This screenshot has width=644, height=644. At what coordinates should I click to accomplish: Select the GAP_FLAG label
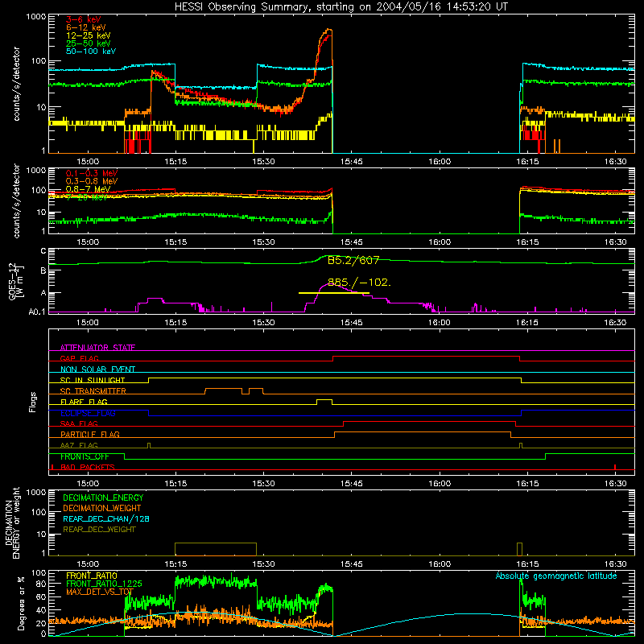point(79,358)
